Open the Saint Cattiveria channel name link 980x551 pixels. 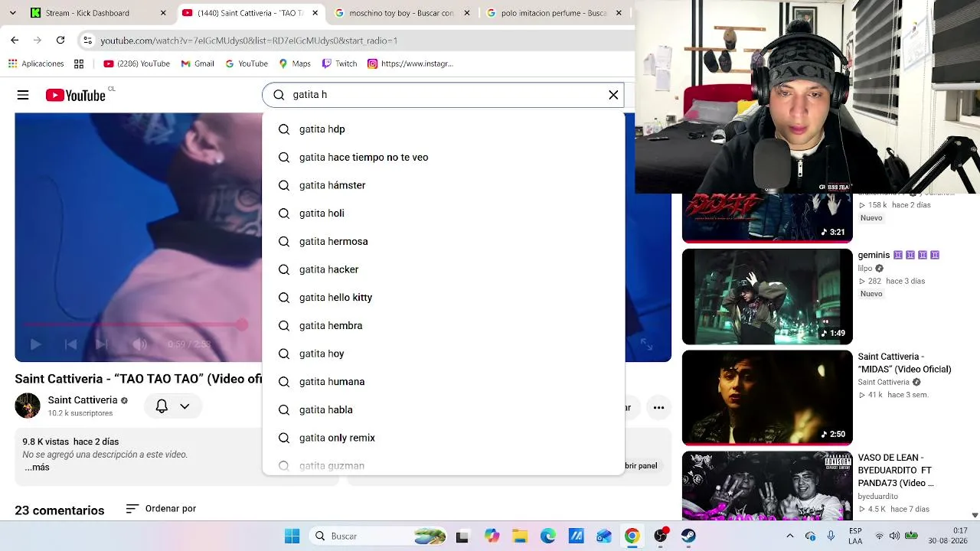click(83, 400)
